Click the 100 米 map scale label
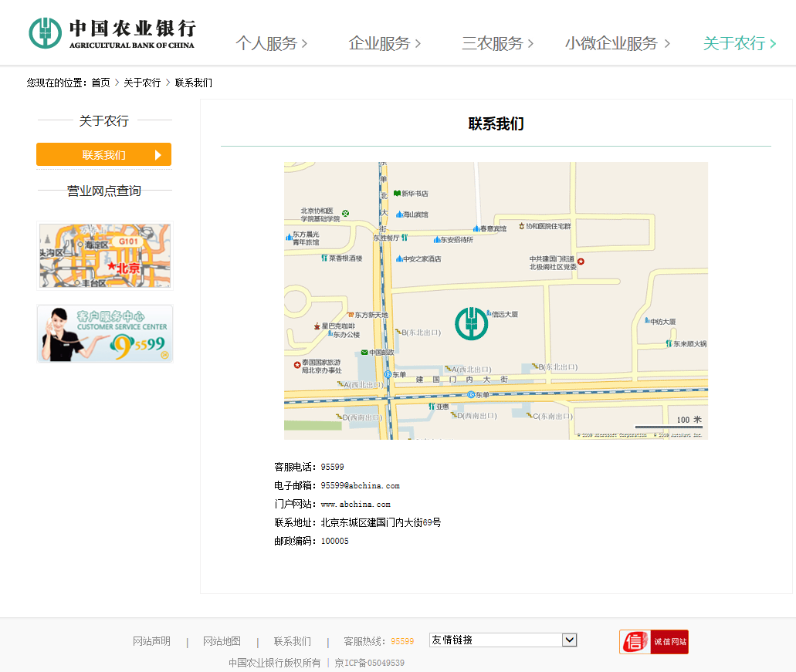The height and width of the screenshot is (672, 796). pyautogui.click(x=689, y=420)
